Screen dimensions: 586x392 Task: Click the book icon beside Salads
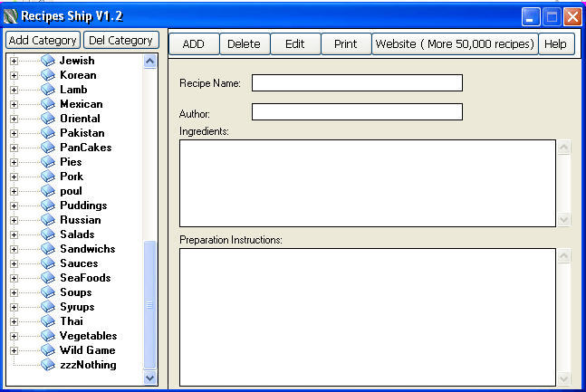tap(48, 234)
